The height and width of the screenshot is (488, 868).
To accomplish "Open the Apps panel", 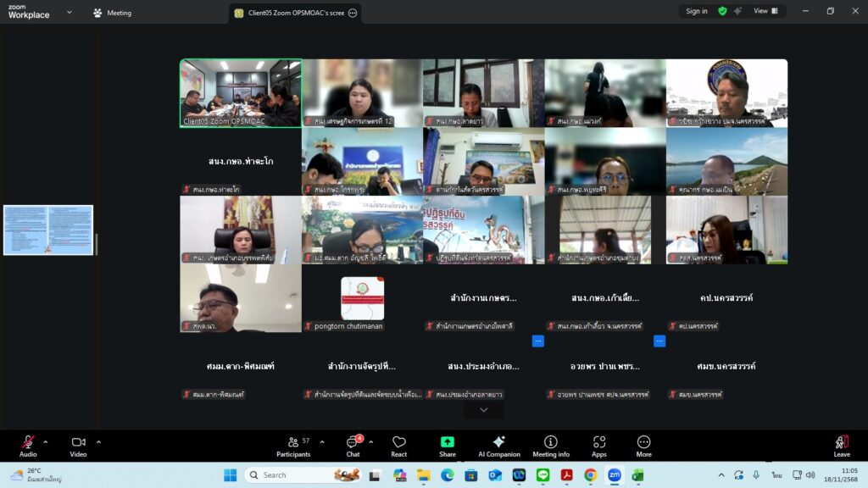I will (x=599, y=446).
